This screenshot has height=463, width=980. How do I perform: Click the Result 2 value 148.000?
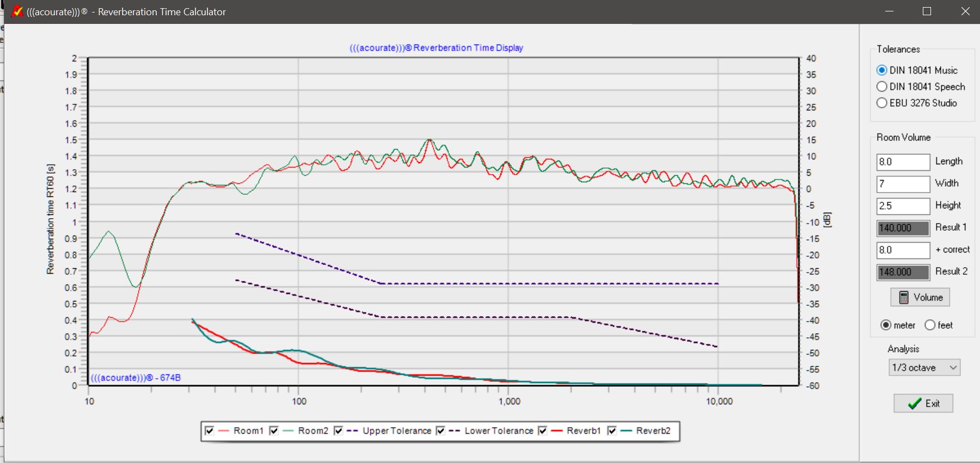click(903, 272)
